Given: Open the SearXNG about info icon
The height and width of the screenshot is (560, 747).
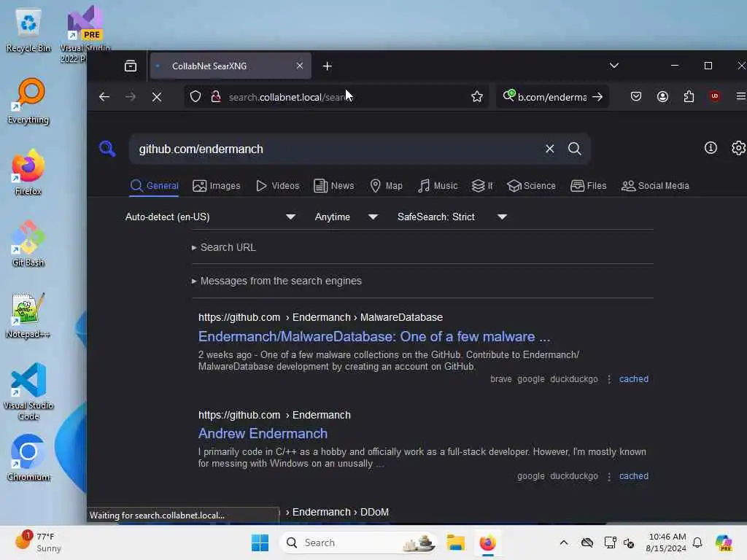Looking at the screenshot, I should [711, 148].
